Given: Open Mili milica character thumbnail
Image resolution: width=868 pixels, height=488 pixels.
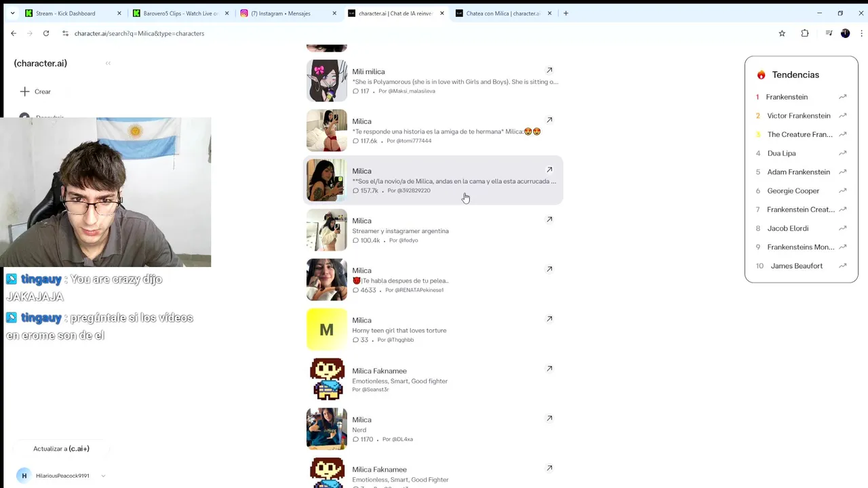Looking at the screenshot, I should click(327, 81).
